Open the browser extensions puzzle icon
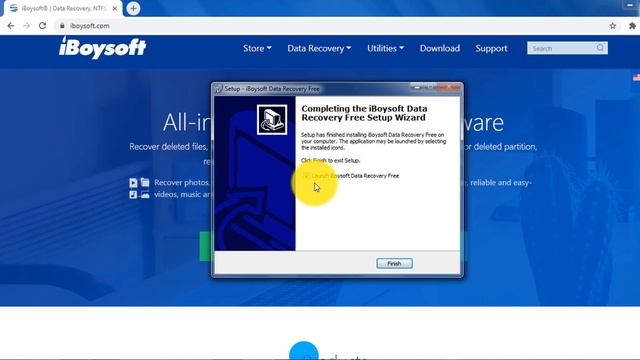The width and height of the screenshot is (640, 360). click(632, 26)
